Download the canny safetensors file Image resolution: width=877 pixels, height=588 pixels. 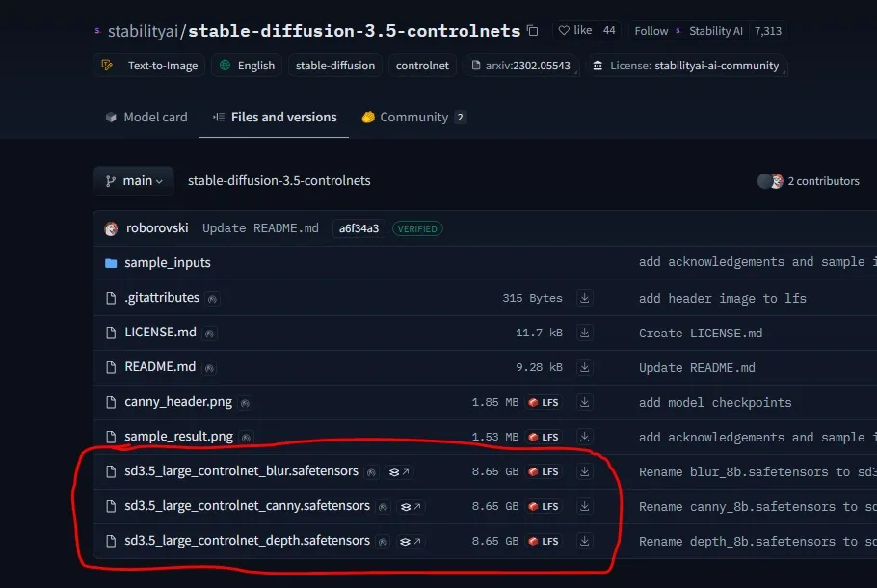(584, 506)
